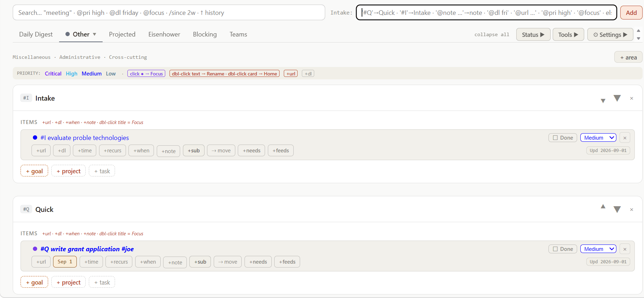Screen dimensions: 644x298
Task: Remove the Intake section with its x
Action: pos(632,99)
